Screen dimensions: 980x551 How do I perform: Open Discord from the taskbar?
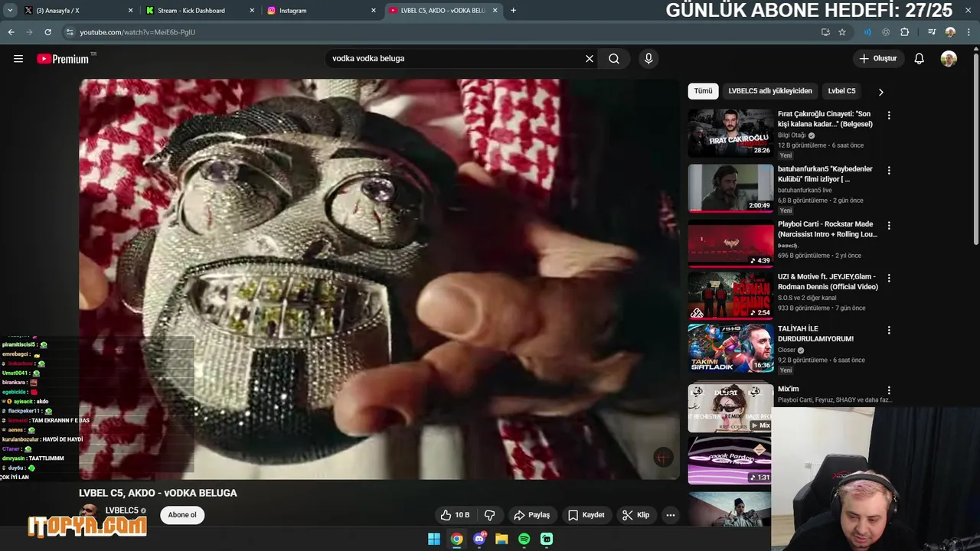(x=479, y=539)
